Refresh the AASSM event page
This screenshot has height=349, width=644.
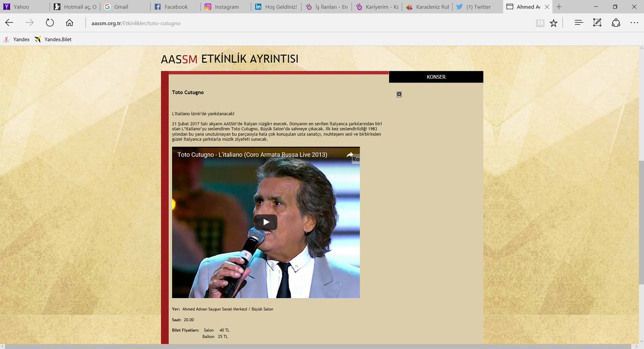coord(50,23)
